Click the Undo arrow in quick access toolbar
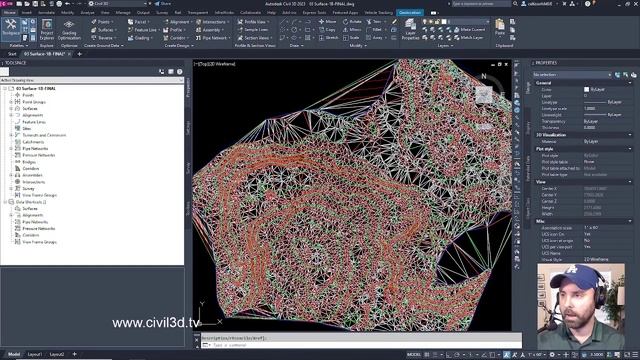 point(68,4)
